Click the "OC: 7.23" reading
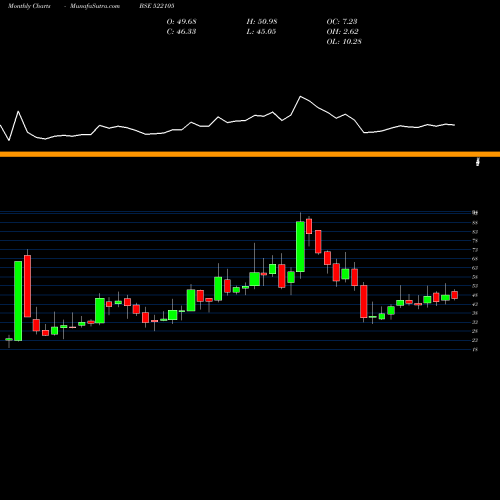 (x=342, y=22)
